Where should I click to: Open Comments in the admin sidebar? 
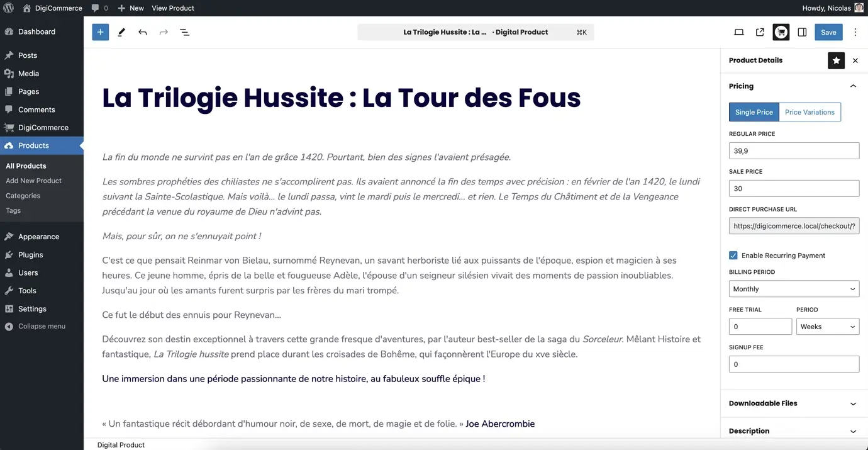[42, 110]
